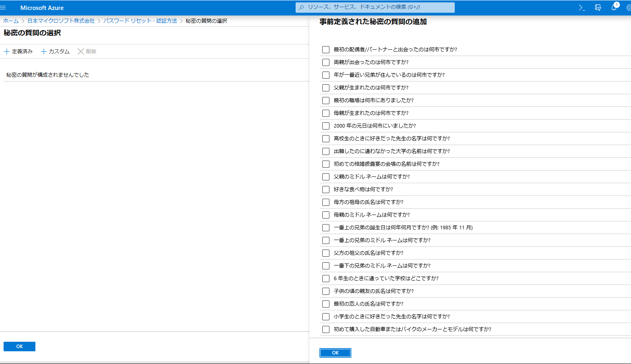Open the Azure portal hamburger menu
Image resolution: width=631 pixels, height=364 pixels.
[3, 8]
